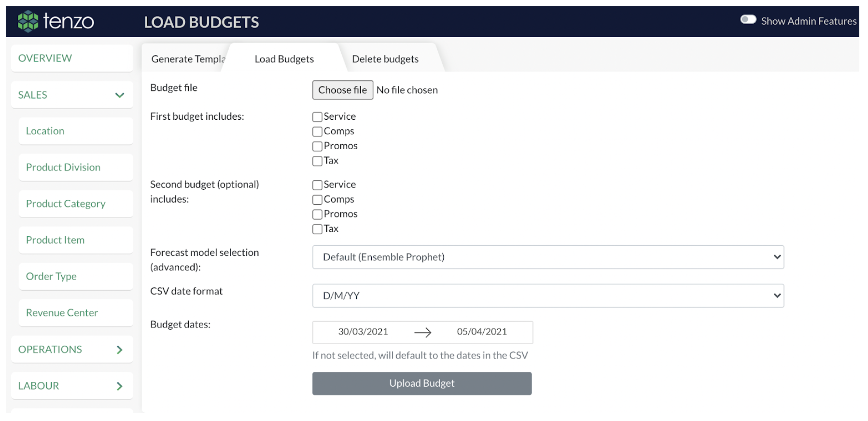The width and height of the screenshot is (868, 421).
Task: Select the Load Budgets tab
Action: tap(284, 59)
